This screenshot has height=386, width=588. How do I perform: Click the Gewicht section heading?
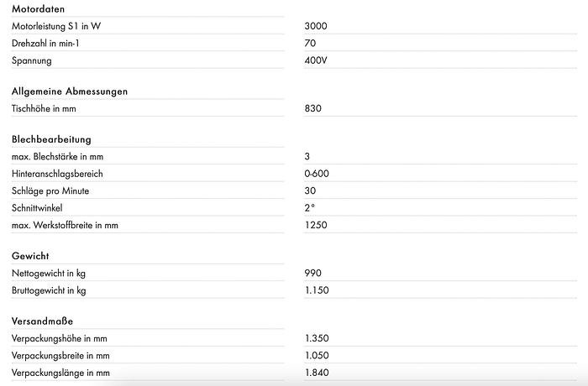tap(30, 255)
